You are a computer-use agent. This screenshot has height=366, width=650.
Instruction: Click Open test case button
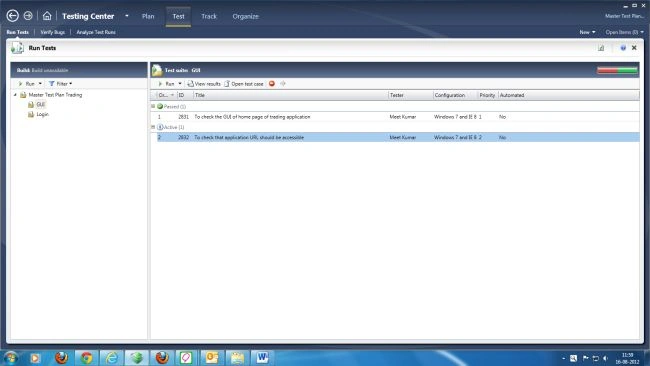(244, 84)
